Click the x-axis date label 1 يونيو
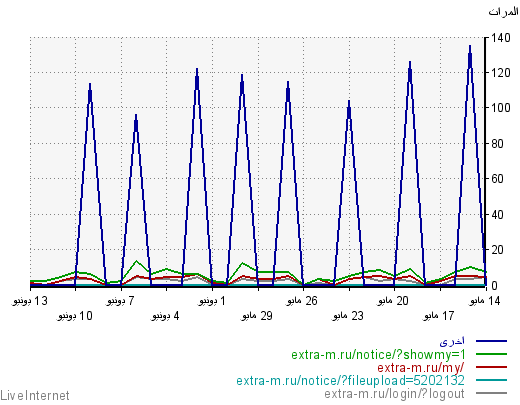The height and width of the screenshot is (405, 520). [x=212, y=301]
